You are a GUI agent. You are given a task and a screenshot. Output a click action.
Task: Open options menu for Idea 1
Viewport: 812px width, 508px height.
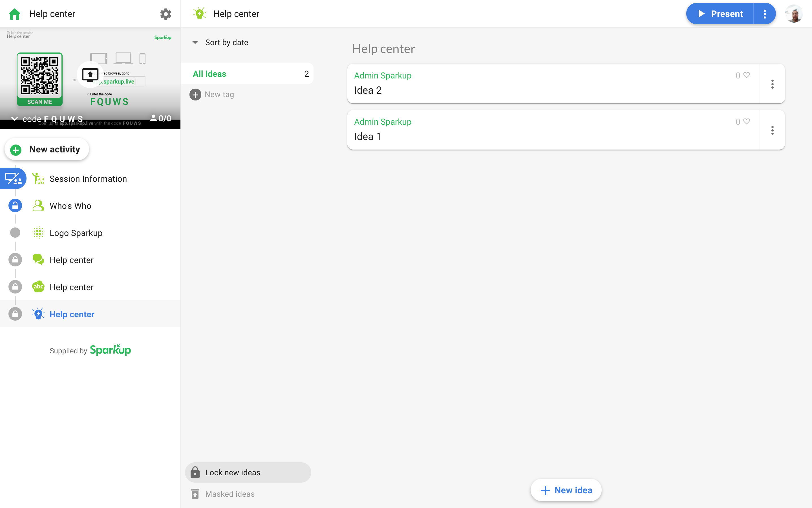pos(773,130)
